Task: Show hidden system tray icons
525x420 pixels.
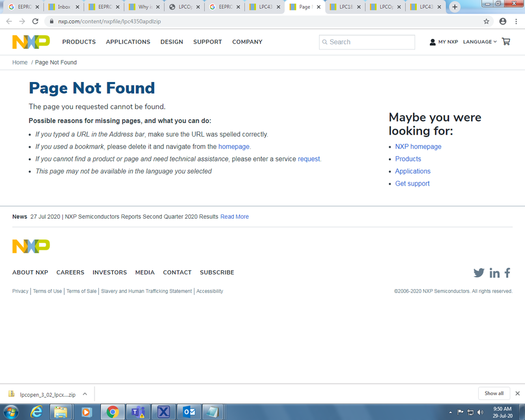Action: click(x=450, y=412)
